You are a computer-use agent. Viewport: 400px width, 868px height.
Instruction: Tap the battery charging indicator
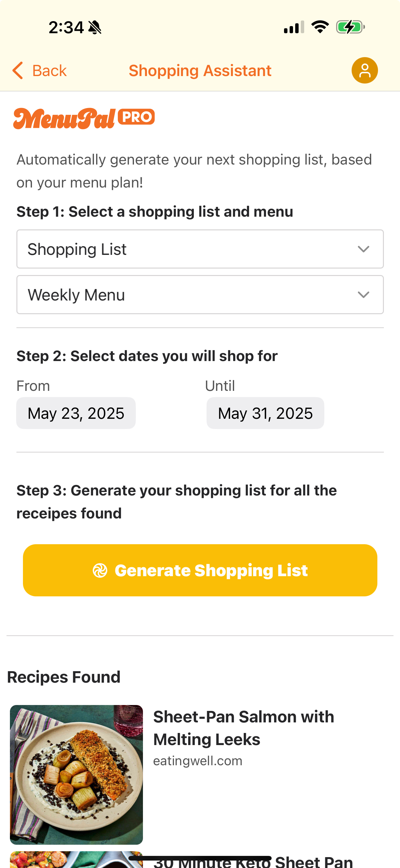coord(350,27)
